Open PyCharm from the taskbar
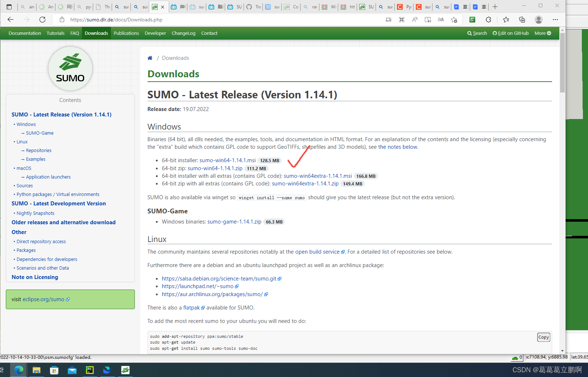The image size is (588, 377). (90, 370)
